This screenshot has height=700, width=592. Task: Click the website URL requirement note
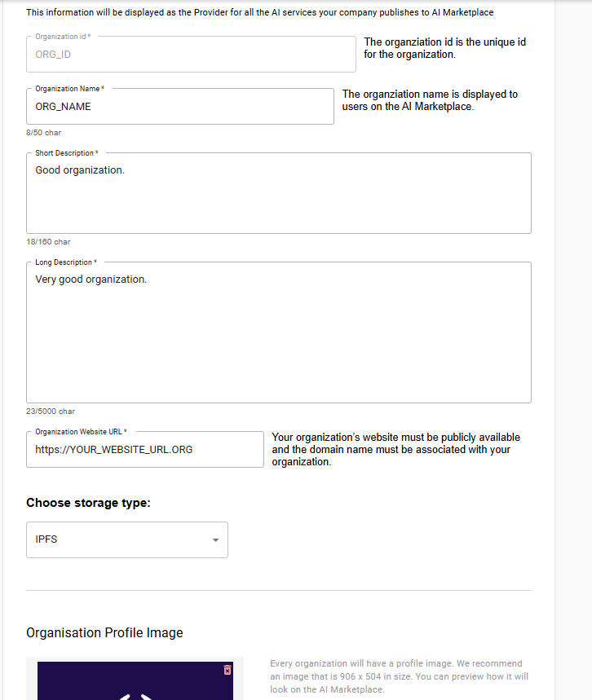(395, 449)
